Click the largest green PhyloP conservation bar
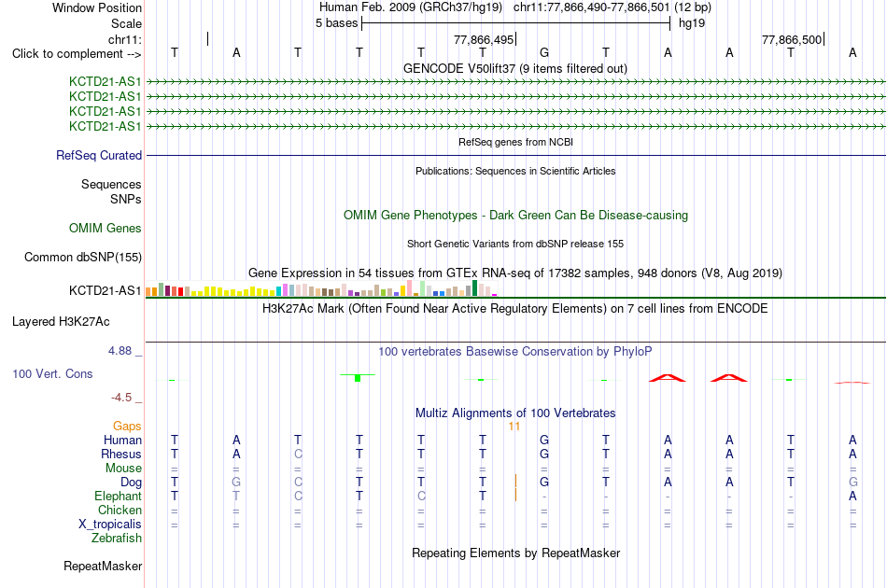 point(358,378)
